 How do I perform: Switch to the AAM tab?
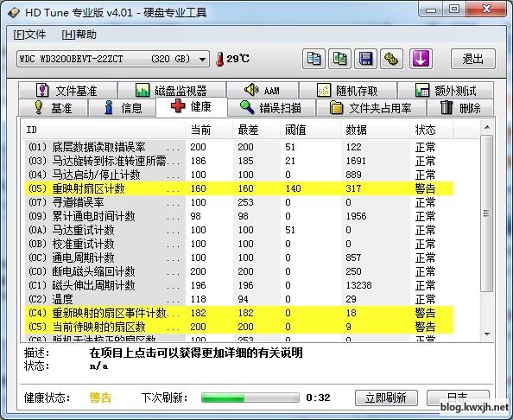(263, 91)
